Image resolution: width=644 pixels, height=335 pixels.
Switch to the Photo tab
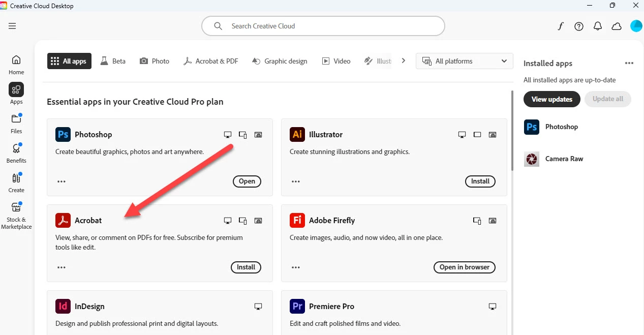pyautogui.click(x=155, y=61)
